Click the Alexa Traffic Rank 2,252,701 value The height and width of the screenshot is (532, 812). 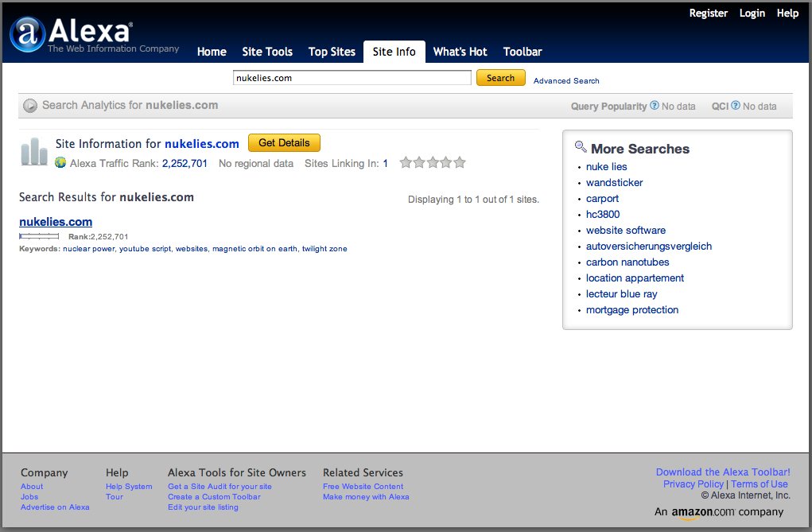pos(185,163)
